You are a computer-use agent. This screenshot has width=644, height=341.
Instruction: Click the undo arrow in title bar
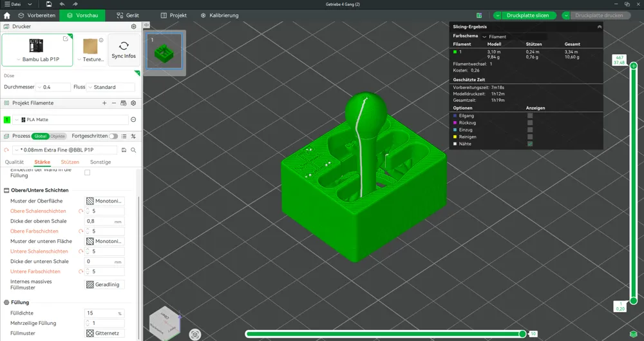point(62,4)
